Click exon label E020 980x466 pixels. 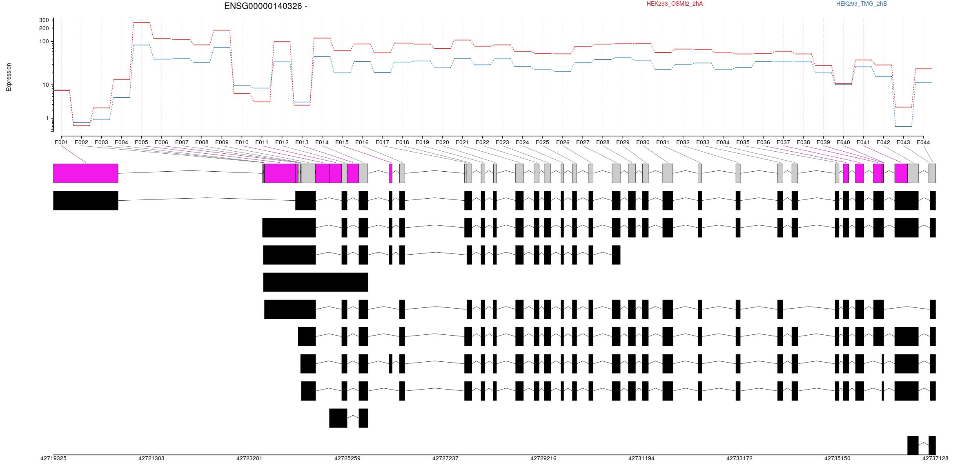442,142
